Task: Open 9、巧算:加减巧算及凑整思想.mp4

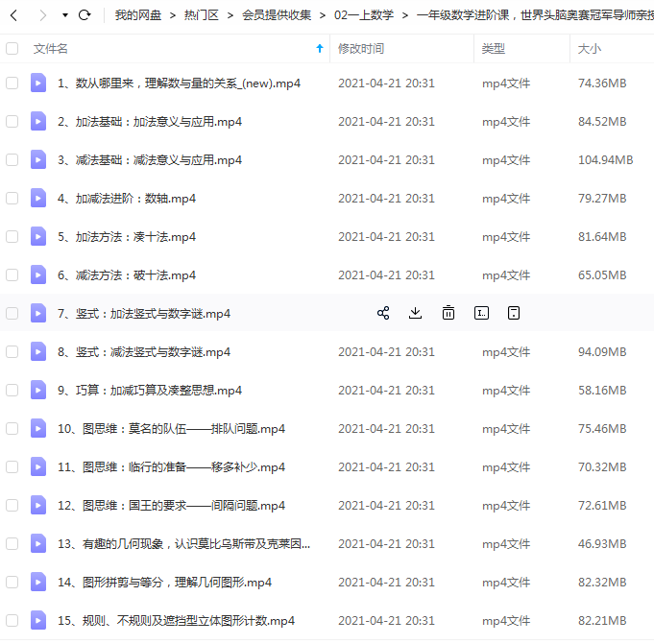Action: coord(150,390)
